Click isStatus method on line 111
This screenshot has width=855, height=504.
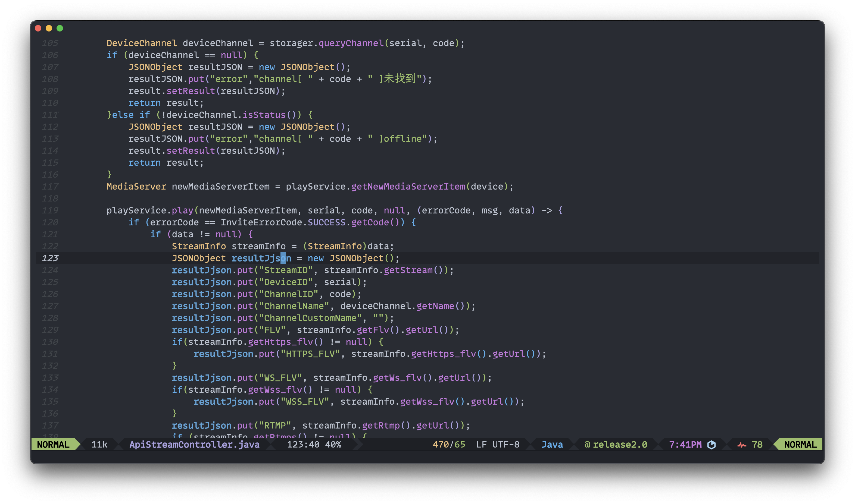coord(264,115)
